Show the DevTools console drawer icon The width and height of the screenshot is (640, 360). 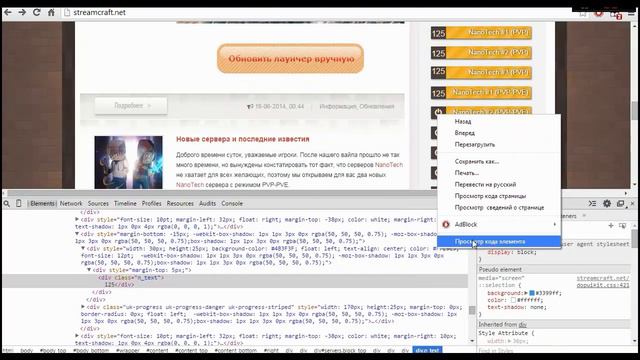coord(592,203)
